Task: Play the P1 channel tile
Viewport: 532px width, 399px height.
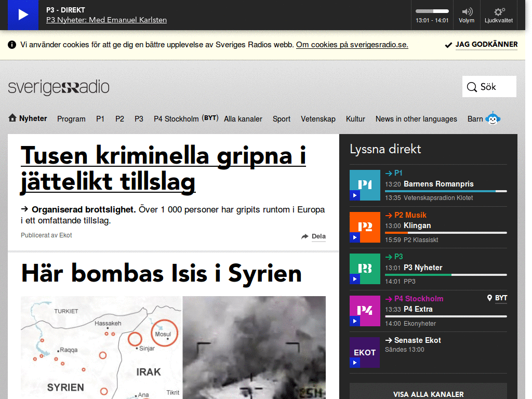Action: pyautogui.click(x=365, y=185)
